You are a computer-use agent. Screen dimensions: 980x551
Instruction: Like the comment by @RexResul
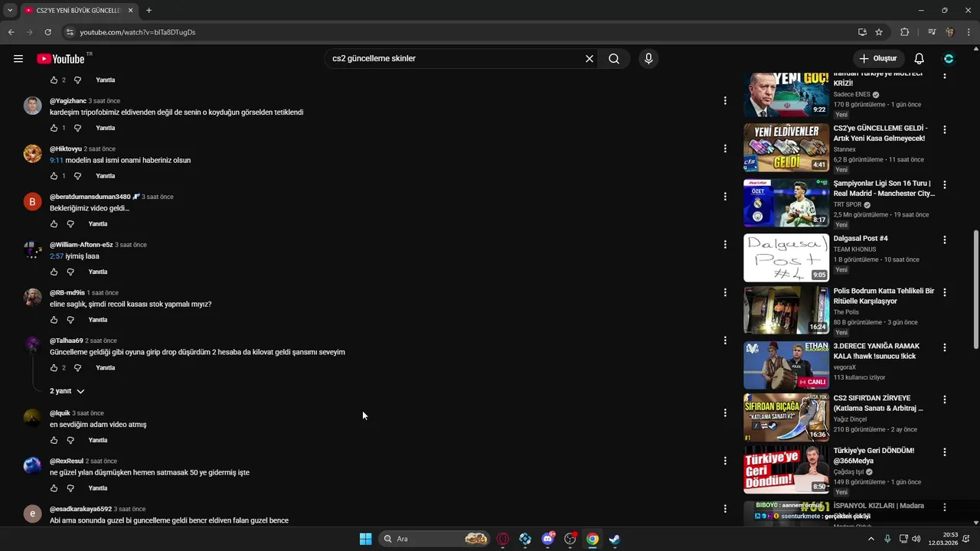(x=54, y=488)
